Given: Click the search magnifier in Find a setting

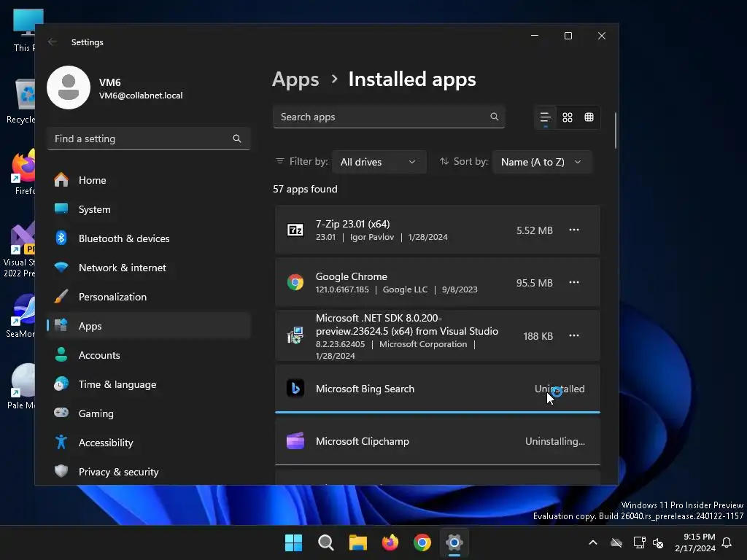Looking at the screenshot, I should pyautogui.click(x=237, y=139).
